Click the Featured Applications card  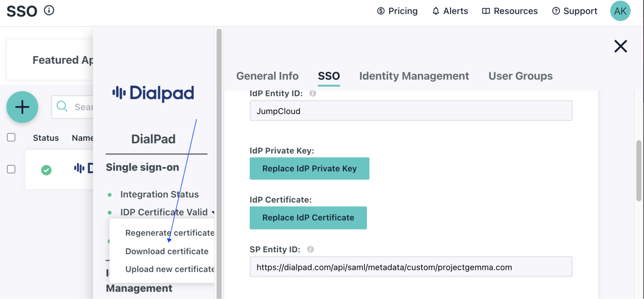(50, 60)
